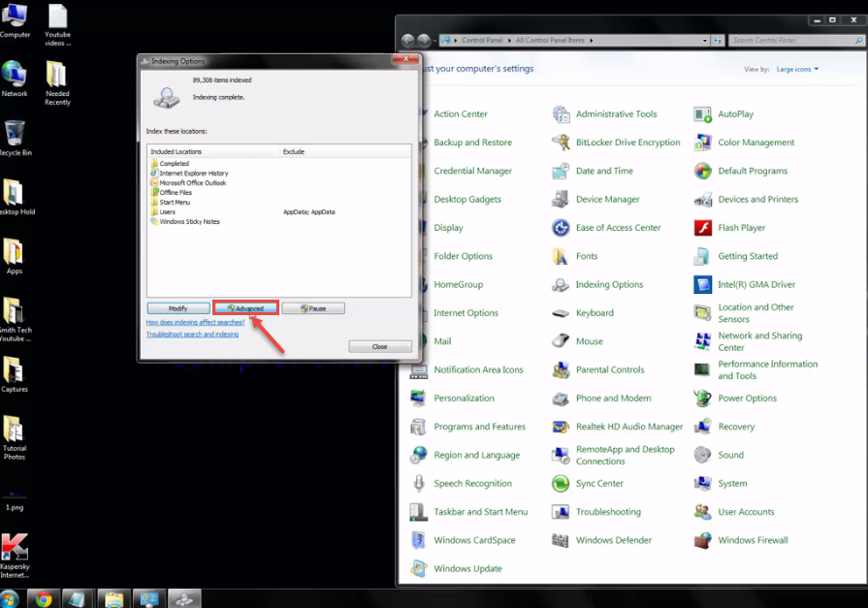Expand the address bar history dropdown arrow

click(705, 41)
